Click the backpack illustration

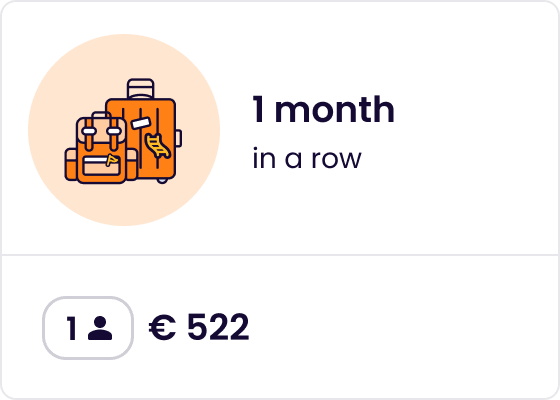[x=101, y=147]
